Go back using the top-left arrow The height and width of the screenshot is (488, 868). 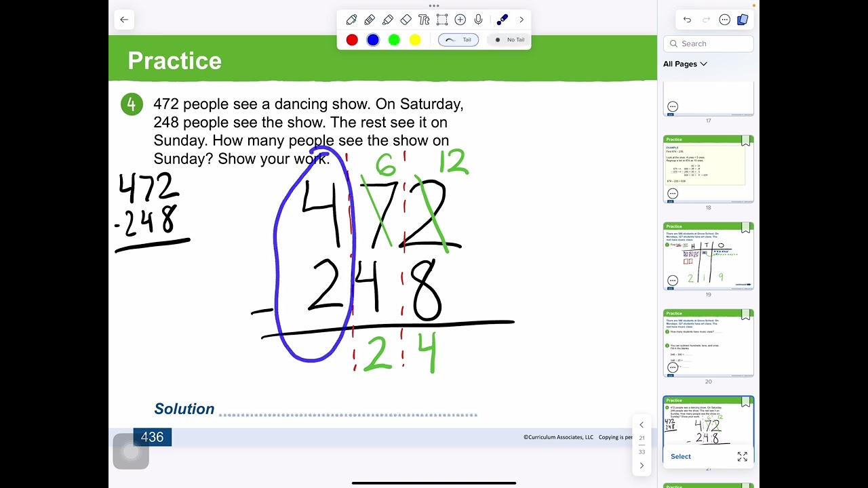pyautogui.click(x=124, y=20)
